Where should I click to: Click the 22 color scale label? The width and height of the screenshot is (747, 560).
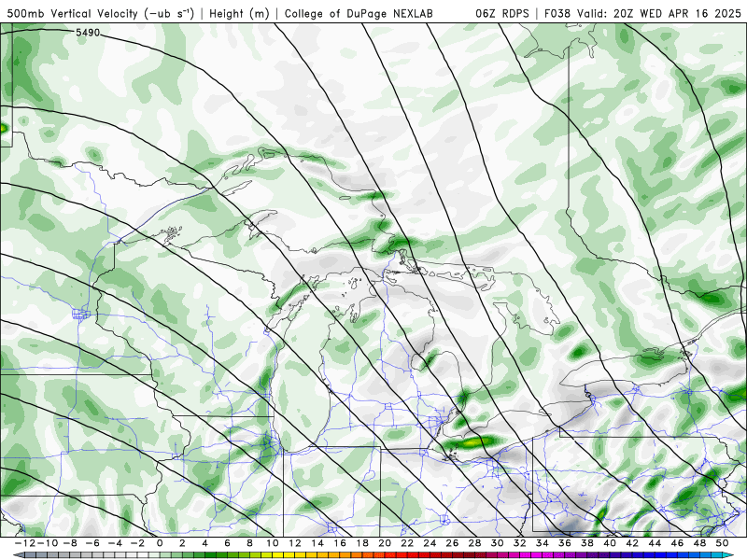(x=407, y=543)
